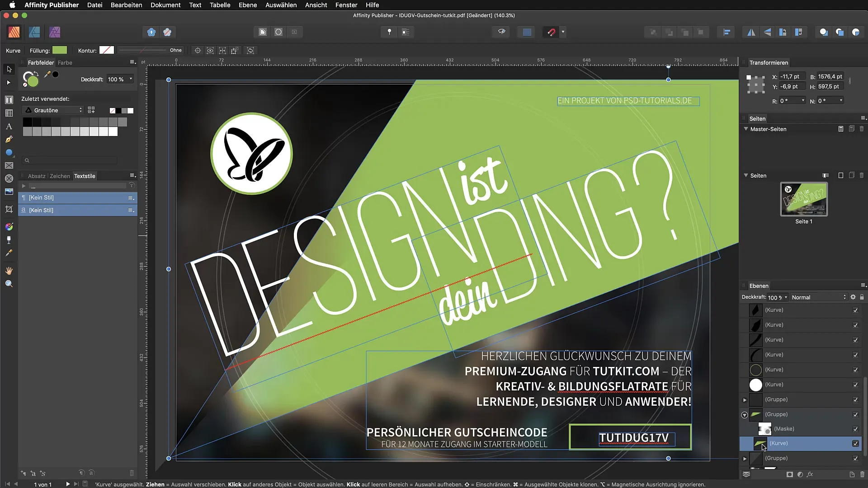The image size is (868, 488).
Task: Select the Frame Text tool
Action: point(9,99)
